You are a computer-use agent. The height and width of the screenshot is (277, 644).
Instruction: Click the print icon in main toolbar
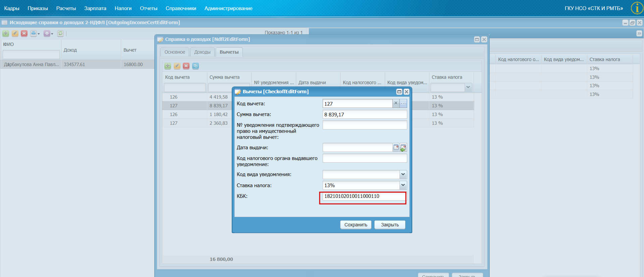click(x=33, y=33)
